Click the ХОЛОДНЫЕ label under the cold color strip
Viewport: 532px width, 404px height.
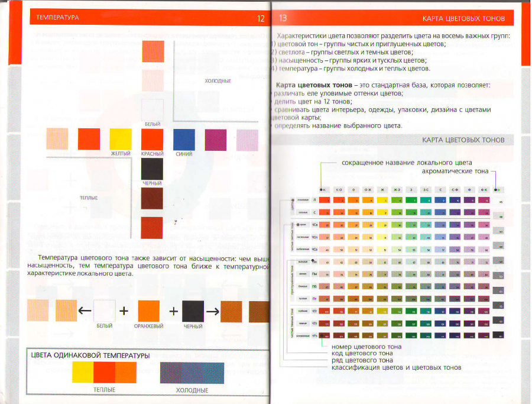pyautogui.click(x=192, y=390)
